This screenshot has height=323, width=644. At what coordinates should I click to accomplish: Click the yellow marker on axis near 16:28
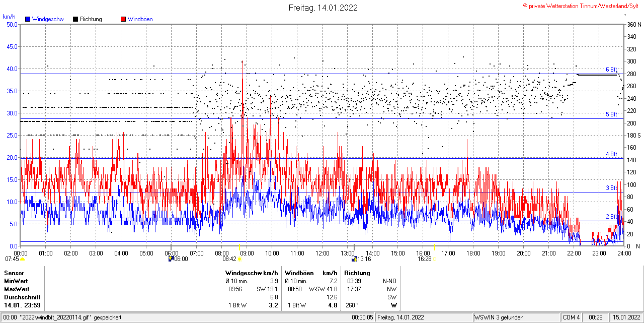pos(435,246)
